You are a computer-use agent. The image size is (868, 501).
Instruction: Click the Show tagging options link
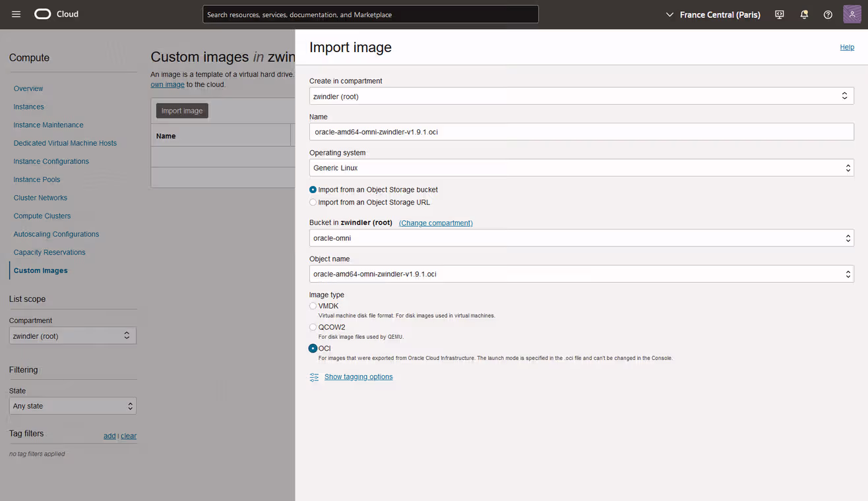coord(358,377)
